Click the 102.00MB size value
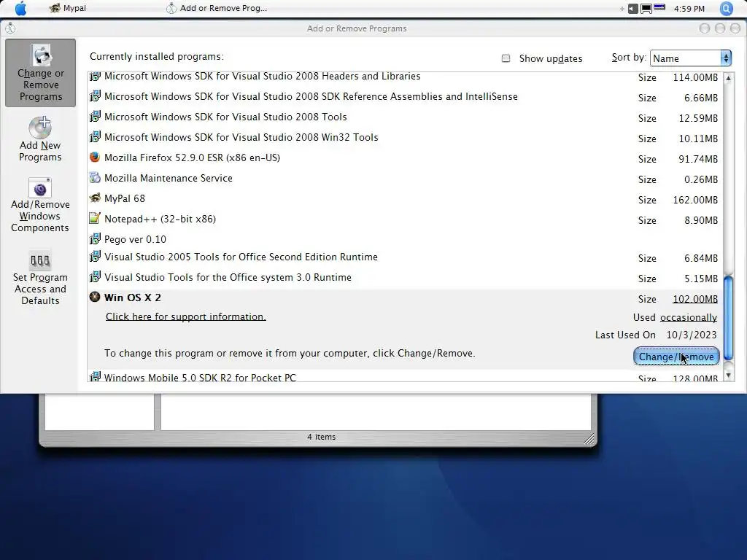This screenshot has height=560, width=747. 695,299
